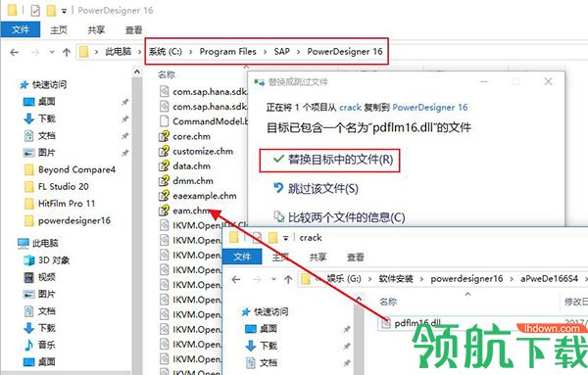
Task: Click 名称 column header in crack window
Action: tap(388, 302)
